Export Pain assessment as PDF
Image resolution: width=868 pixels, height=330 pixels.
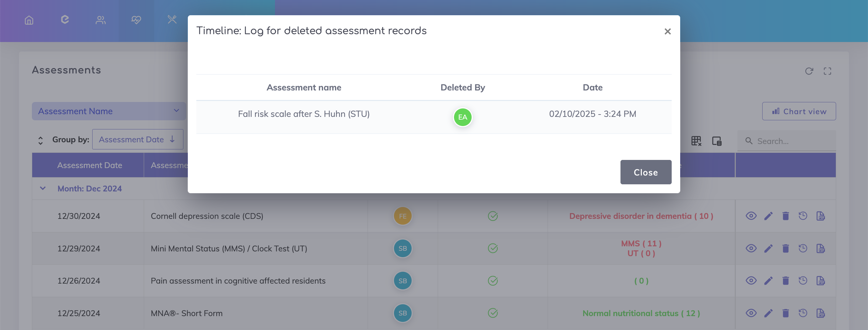821,281
